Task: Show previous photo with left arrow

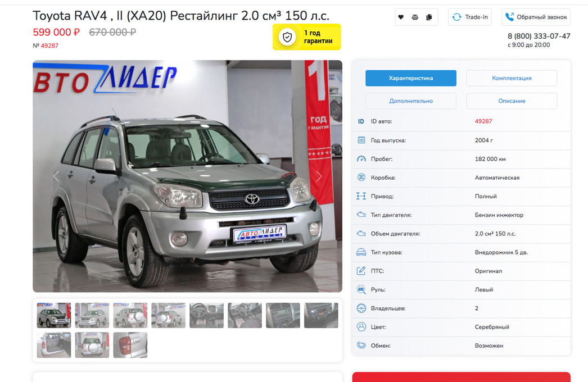Action: (x=56, y=176)
